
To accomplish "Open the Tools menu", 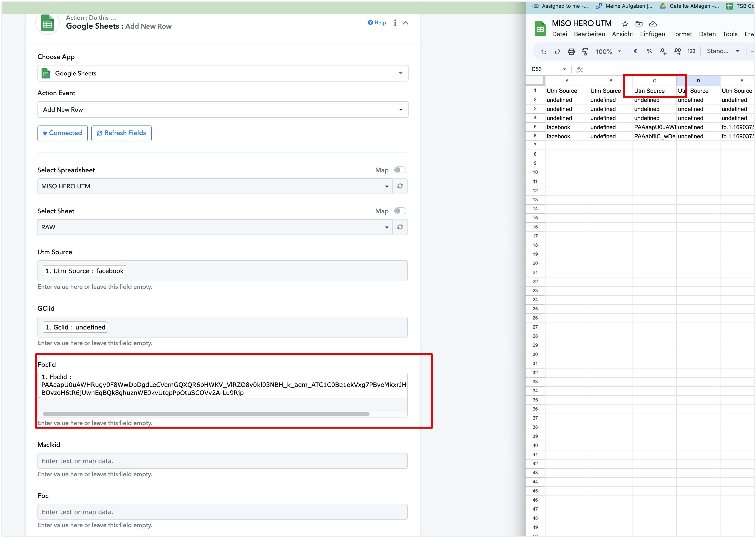I will (x=730, y=34).
